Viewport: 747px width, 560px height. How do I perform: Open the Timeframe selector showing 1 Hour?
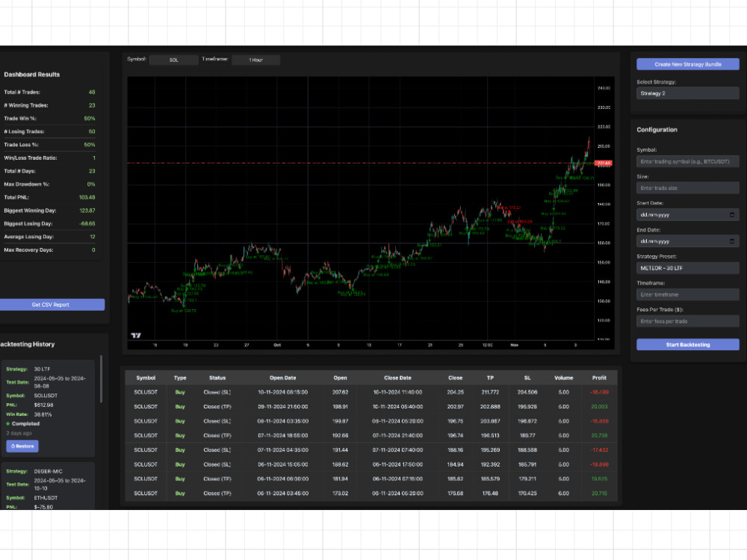255,60
